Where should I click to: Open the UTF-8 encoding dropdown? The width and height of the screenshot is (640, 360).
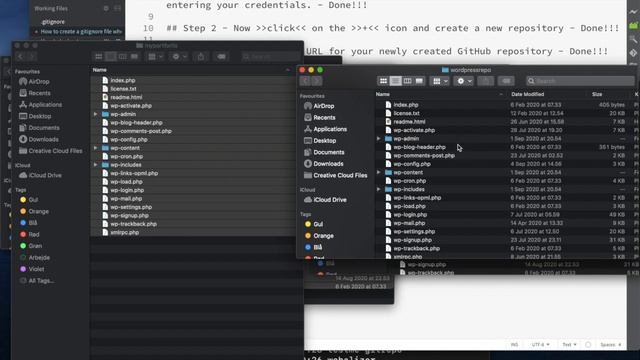(540, 345)
